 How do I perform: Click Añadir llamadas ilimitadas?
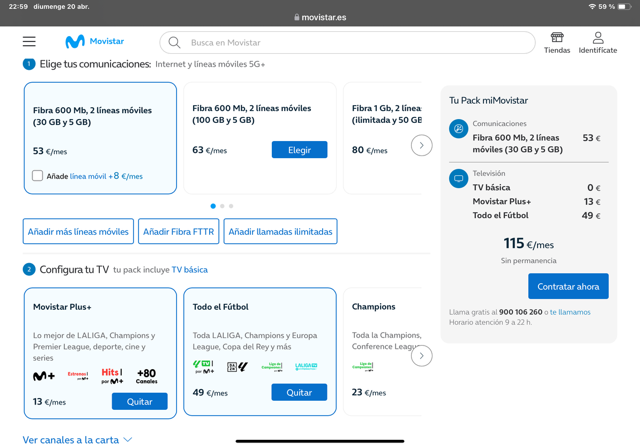tap(280, 231)
